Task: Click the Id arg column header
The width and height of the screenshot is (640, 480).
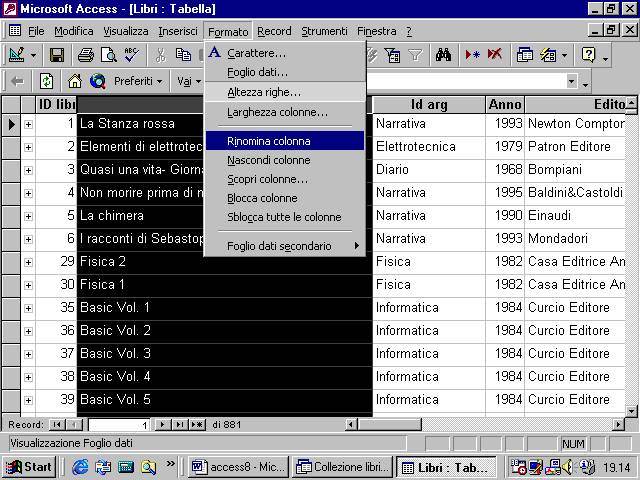Action: click(x=429, y=104)
